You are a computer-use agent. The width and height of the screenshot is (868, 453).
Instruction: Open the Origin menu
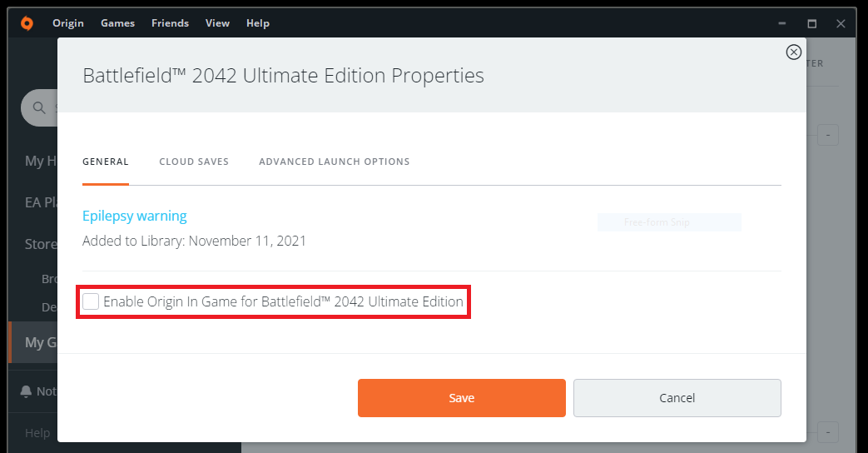[68, 23]
